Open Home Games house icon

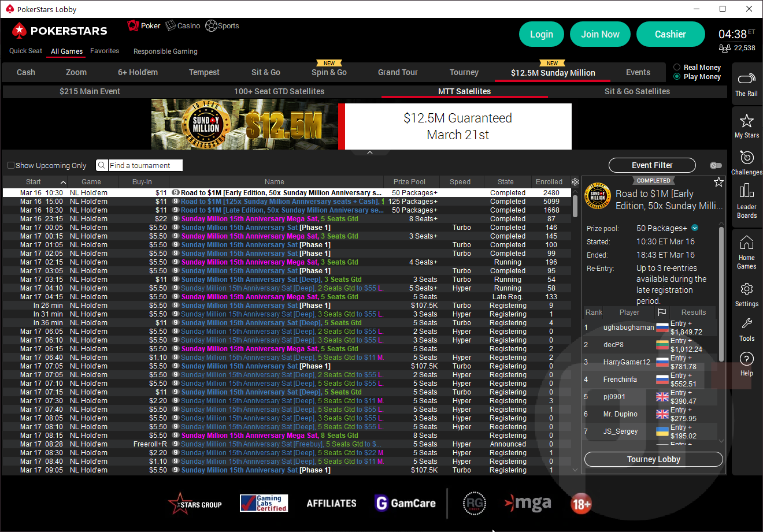[x=746, y=243]
